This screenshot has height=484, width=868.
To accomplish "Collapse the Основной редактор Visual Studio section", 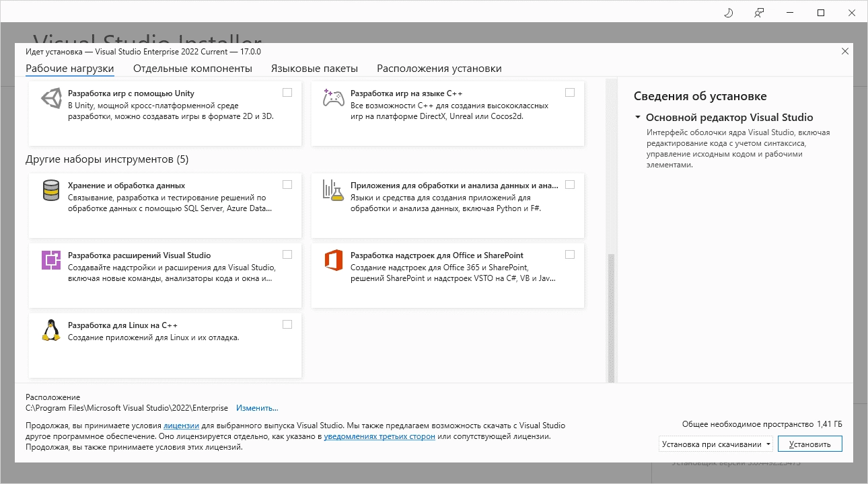I will coord(637,117).
